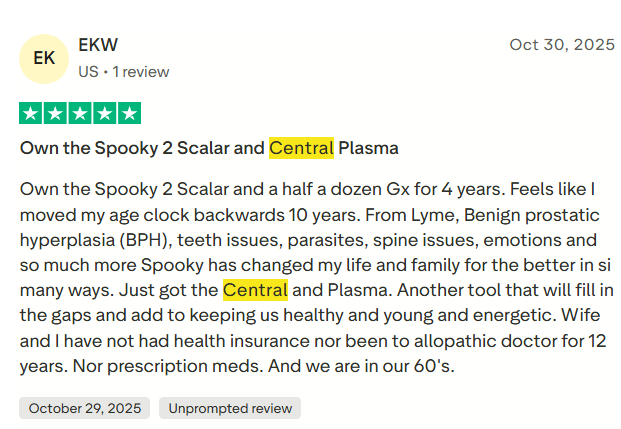Image resolution: width=621 pixels, height=429 pixels.
Task: Click the "Unprompted review" label chip
Action: (230, 408)
